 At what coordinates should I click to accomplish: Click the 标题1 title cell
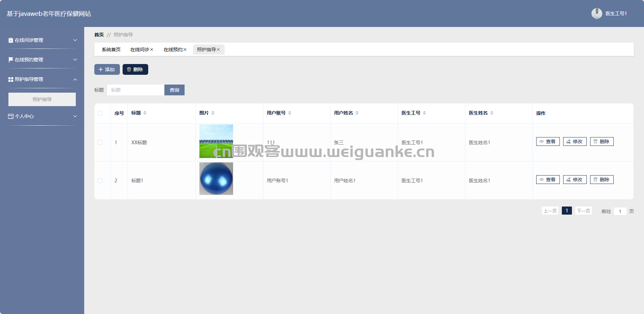coord(137,181)
